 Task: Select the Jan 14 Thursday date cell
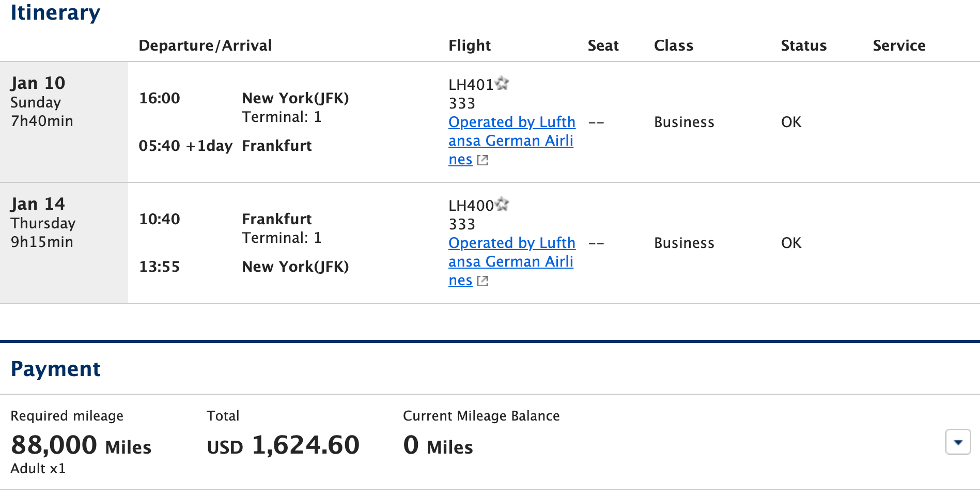click(64, 243)
